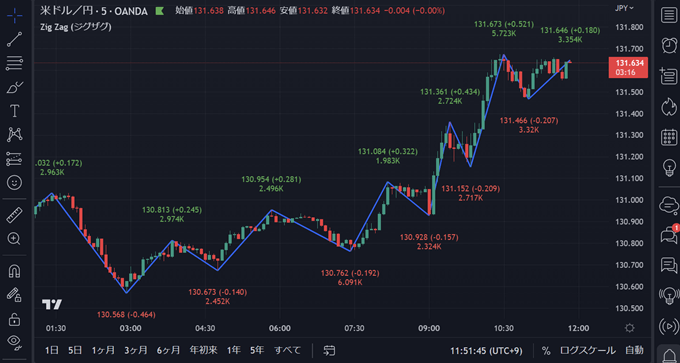Toggle stay in drawing mode
Viewport: 680px width, 363px height.
click(14, 295)
